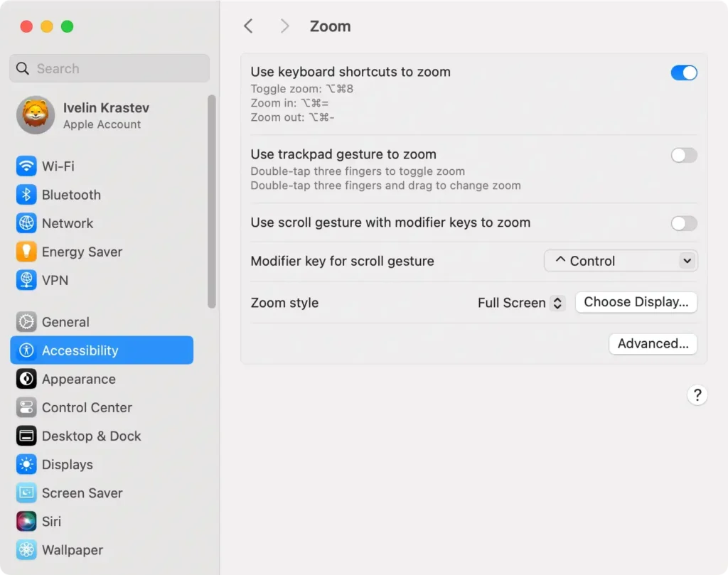Open the modifier key dropdown
Image resolution: width=728 pixels, height=575 pixels.
[x=620, y=260]
